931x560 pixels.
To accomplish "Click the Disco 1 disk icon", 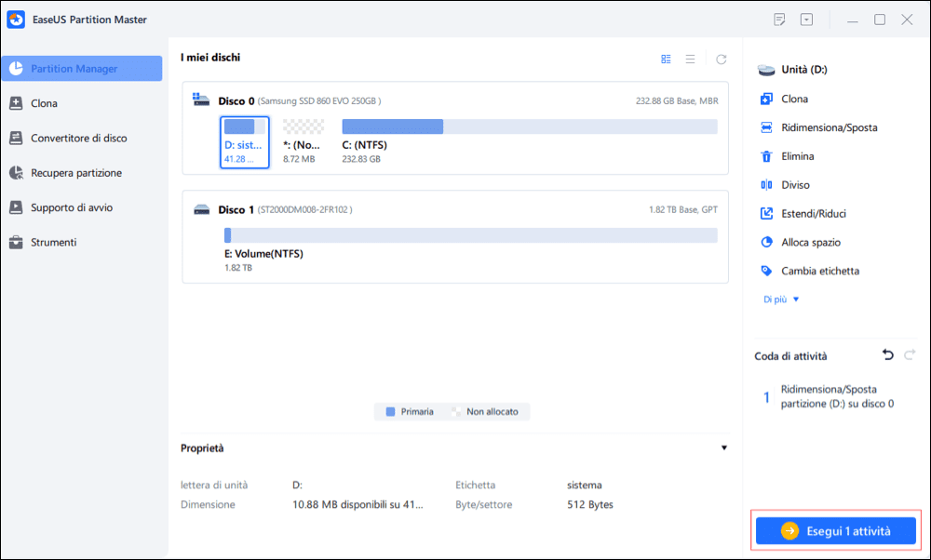I will pos(202,209).
